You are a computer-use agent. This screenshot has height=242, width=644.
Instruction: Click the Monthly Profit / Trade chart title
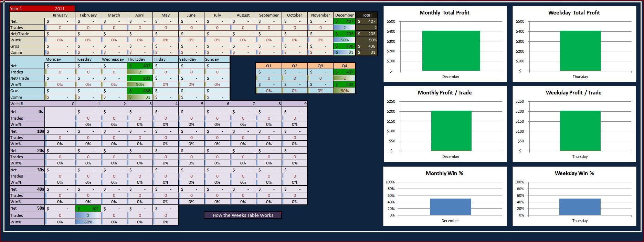445,93
